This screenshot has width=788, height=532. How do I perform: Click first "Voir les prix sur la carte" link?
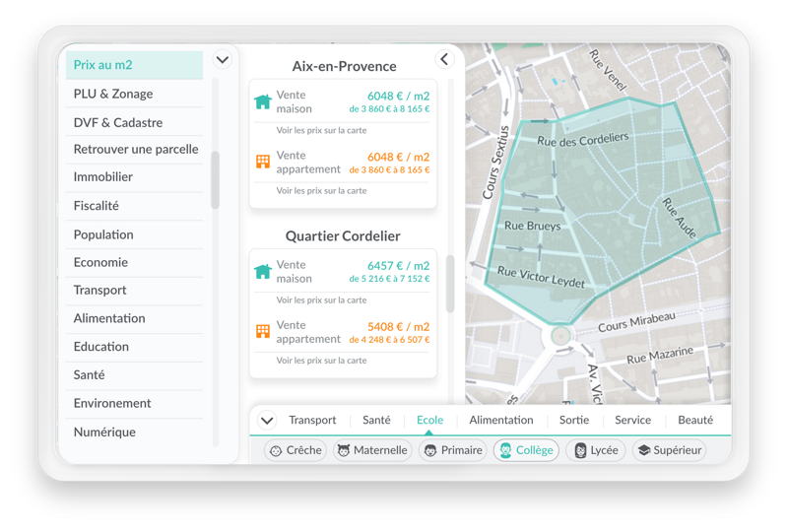pos(321,130)
